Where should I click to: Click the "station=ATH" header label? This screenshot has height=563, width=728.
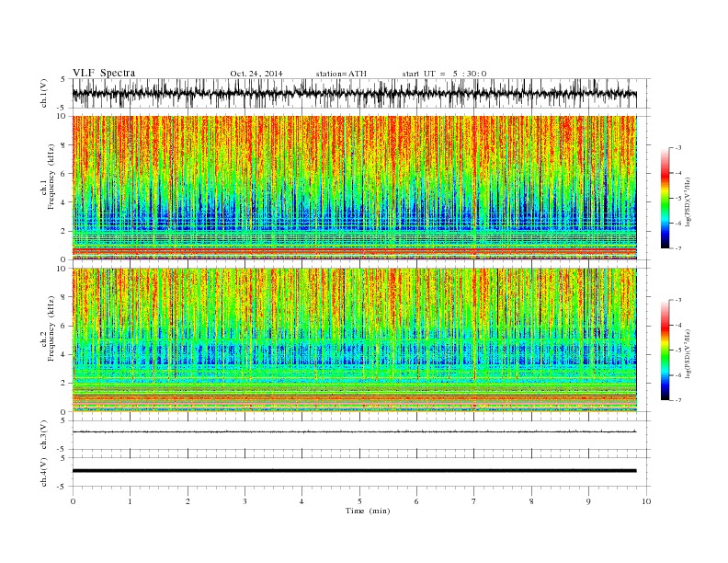coord(341,74)
